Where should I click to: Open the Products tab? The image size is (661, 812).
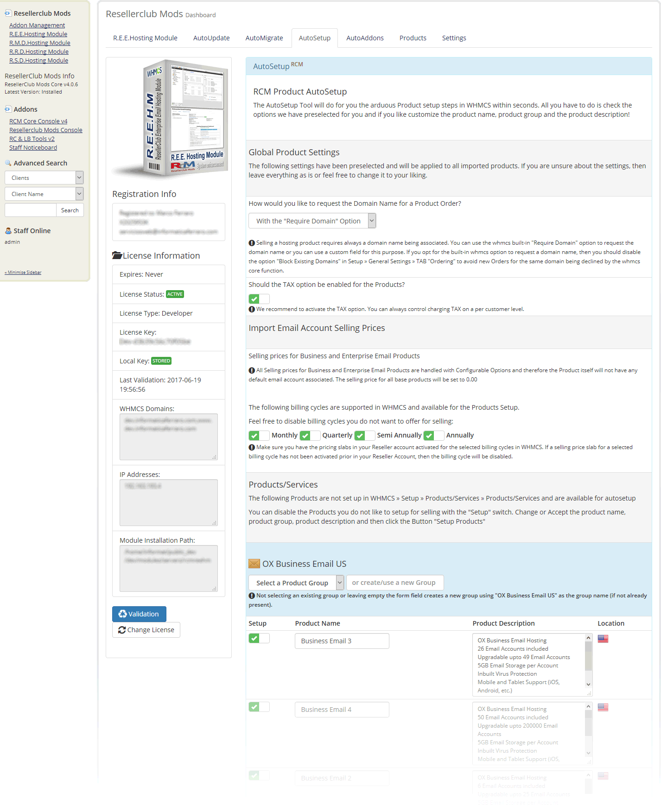point(413,38)
